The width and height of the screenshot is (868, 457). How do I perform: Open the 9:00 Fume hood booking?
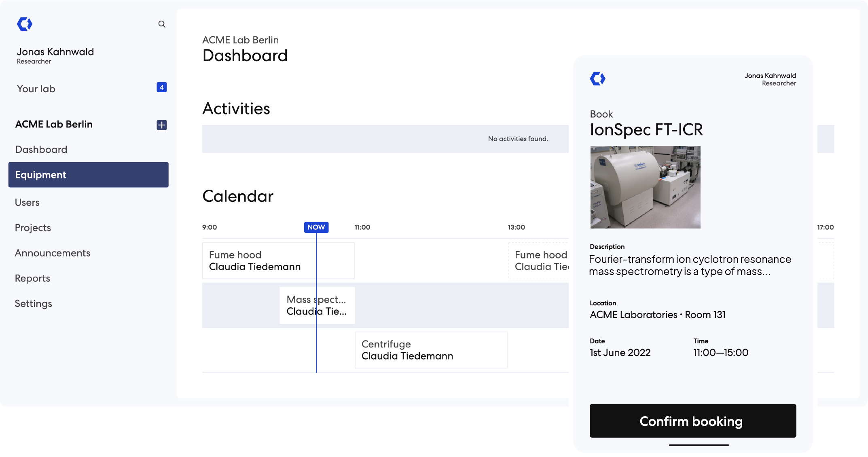(278, 260)
